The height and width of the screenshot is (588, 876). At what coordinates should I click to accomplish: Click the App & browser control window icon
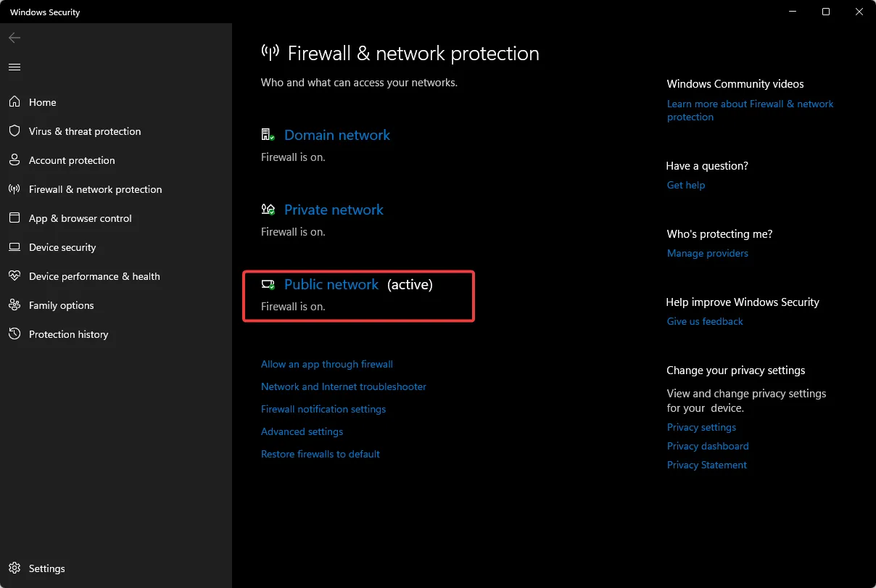[x=15, y=218]
